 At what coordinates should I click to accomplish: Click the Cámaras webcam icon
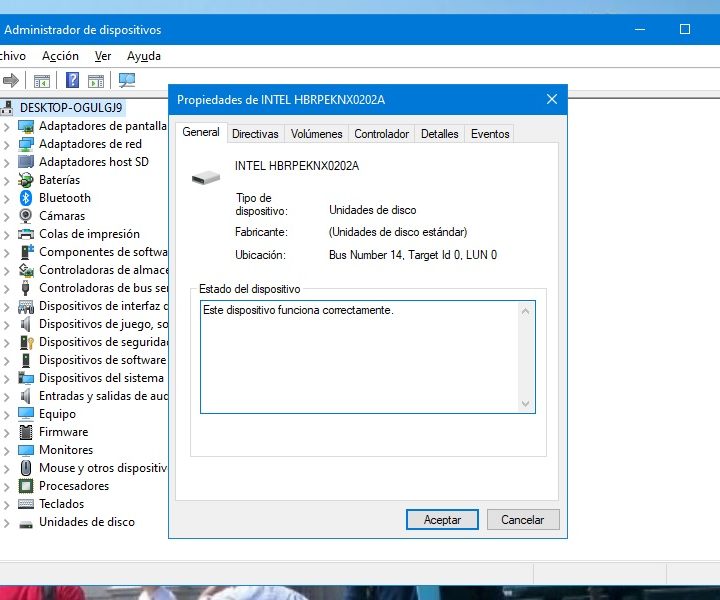point(26,216)
